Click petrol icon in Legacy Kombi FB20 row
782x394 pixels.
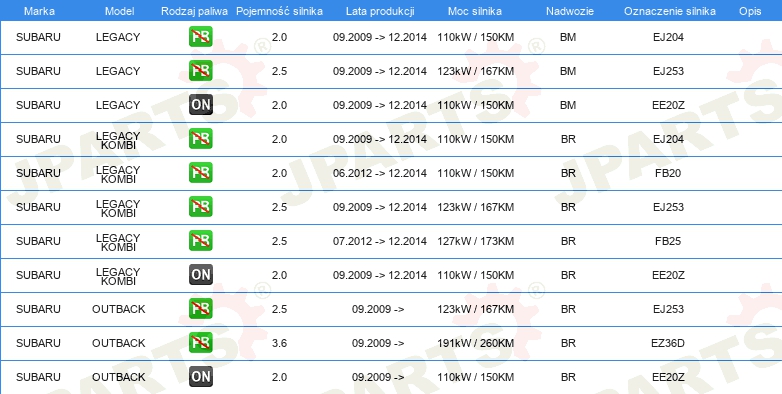click(x=200, y=173)
